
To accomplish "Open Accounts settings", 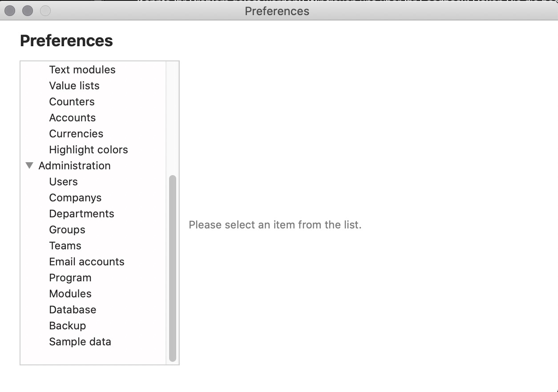I will pos(73,118).
